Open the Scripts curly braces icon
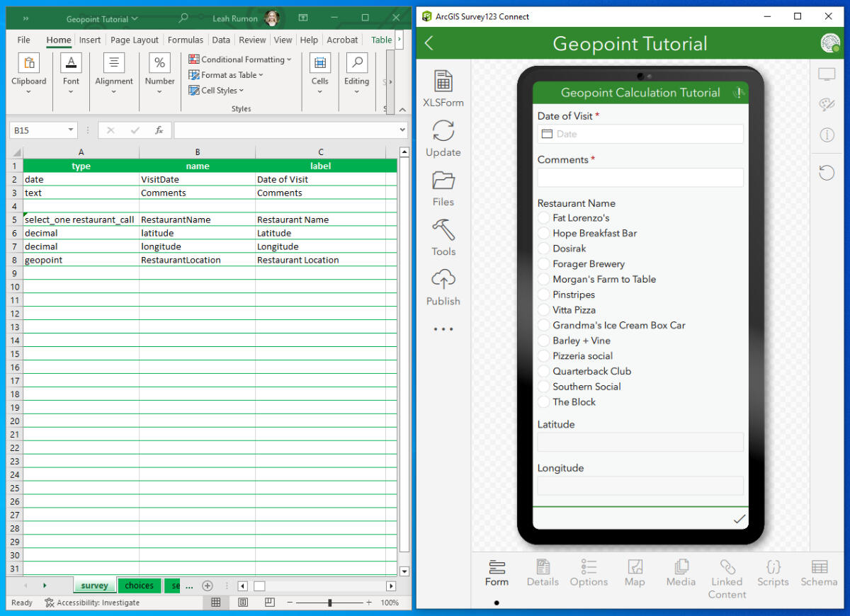Image resolution: width=850 pixels, height=616 pixels. (x=773, y=567)
